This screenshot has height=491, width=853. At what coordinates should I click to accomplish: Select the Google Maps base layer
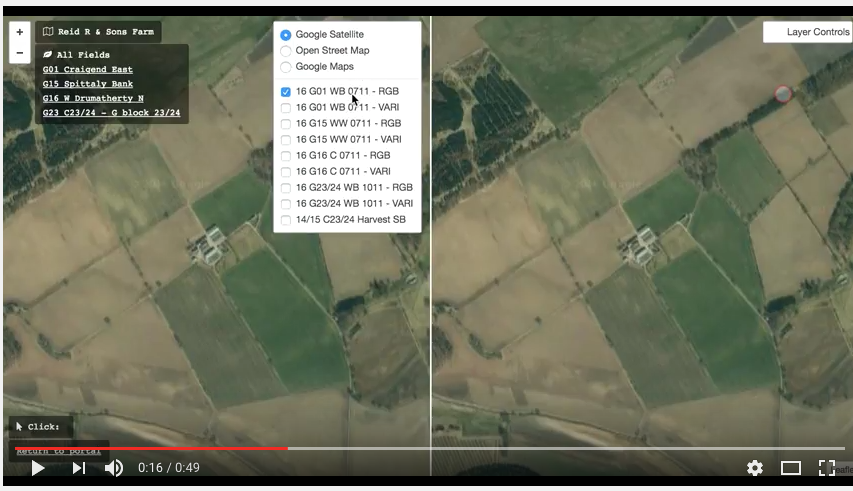click(286, 67)
